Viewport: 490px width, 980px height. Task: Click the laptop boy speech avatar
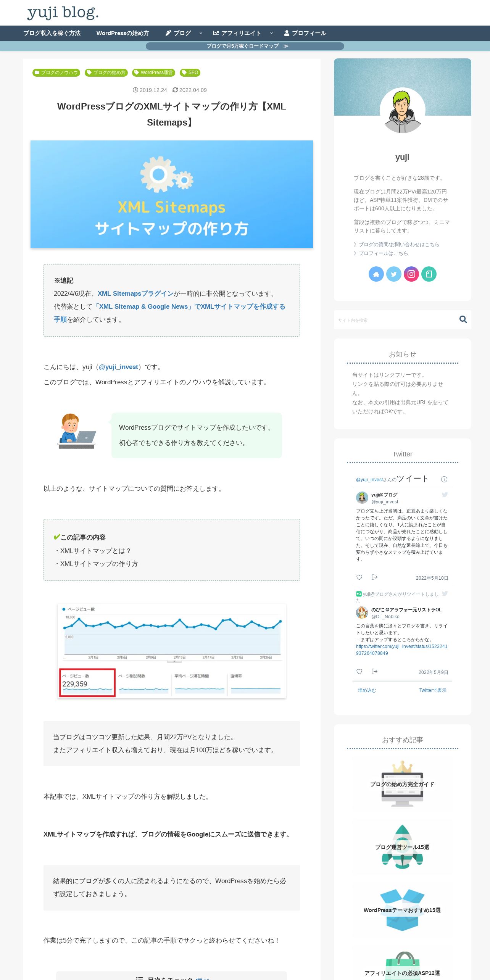coord(77,431)
